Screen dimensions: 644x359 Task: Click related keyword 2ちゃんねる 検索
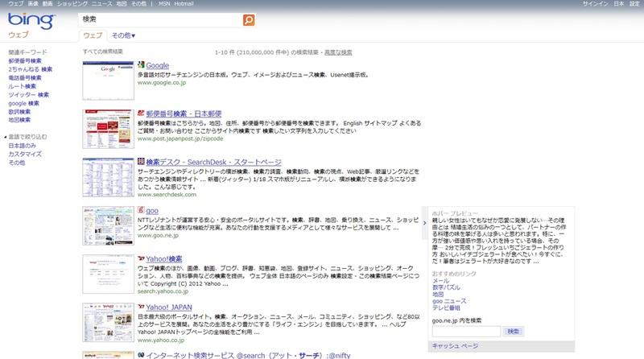click(x=30, y=69)
